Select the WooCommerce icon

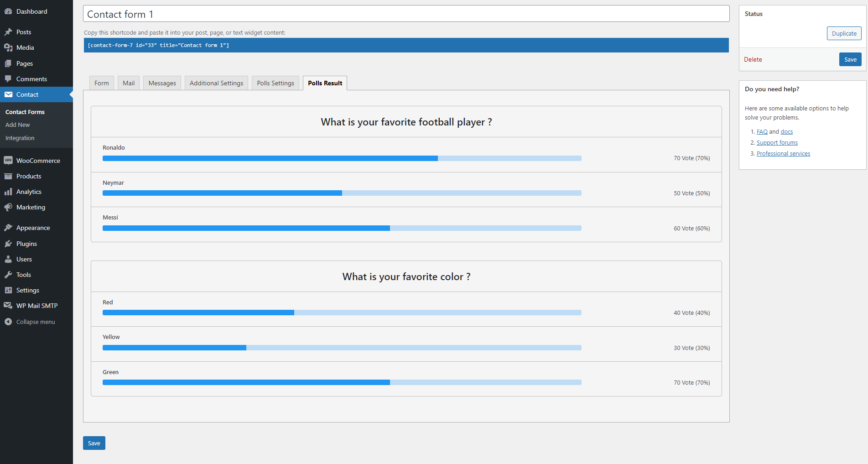click(x=8, y=161)
